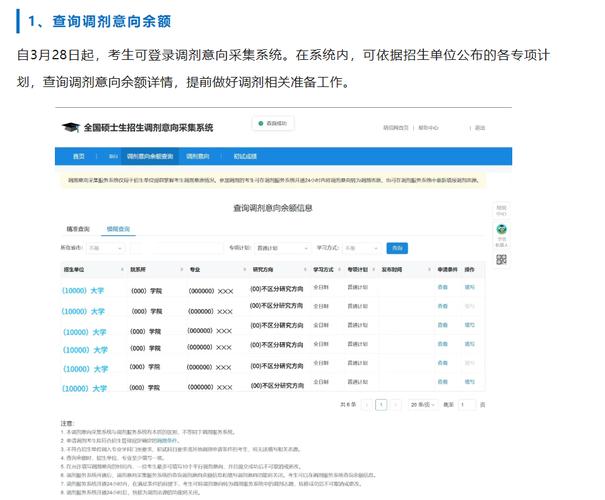Viewport: 605px width, 500px height.
Task: Open the 研招网首页 header link
Action: tap(395, 128)
